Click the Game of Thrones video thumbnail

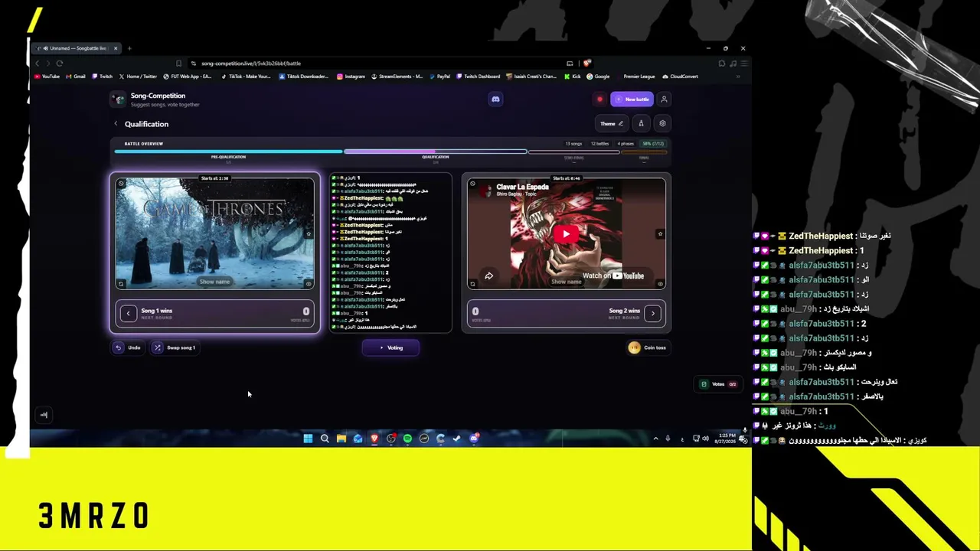pos(214,233)
